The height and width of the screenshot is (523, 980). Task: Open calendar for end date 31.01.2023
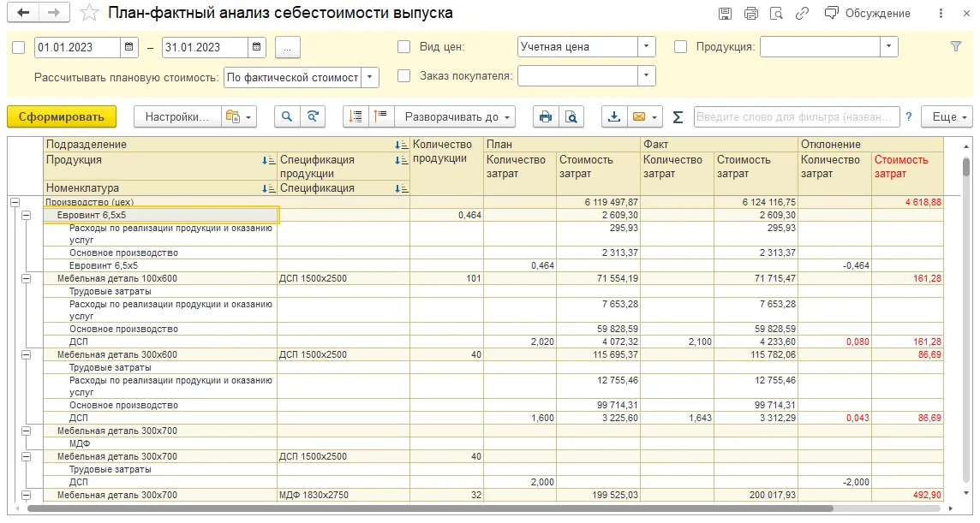256,47
